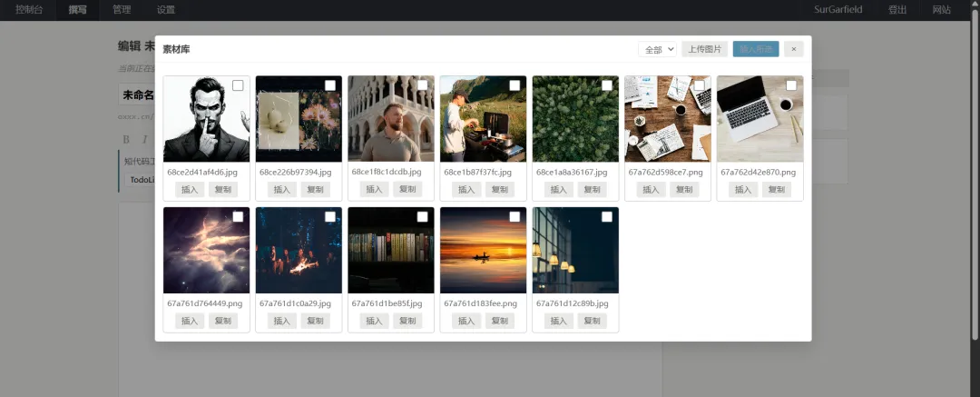The width and height of the screenshot is (980, 397).
Task: Copy link of 67a761d764449.png via 复制
Action: 222,321
